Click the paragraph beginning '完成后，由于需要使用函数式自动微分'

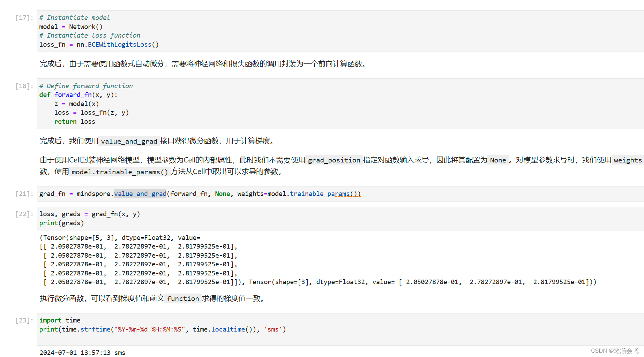pos(204,64)
